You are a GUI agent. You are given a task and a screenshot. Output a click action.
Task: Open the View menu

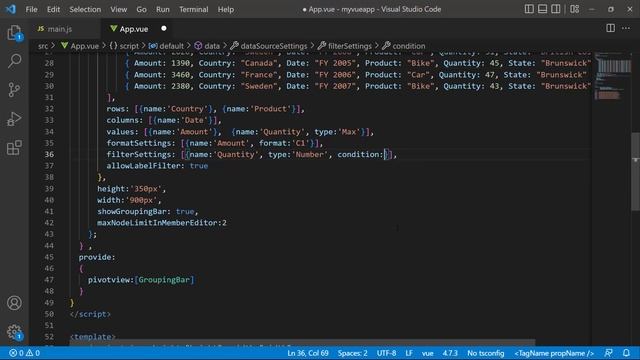click(x=118, y=9)
